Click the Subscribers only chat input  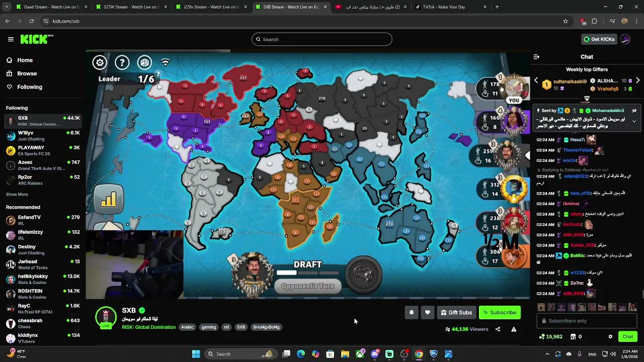click(x=587, y=321)
